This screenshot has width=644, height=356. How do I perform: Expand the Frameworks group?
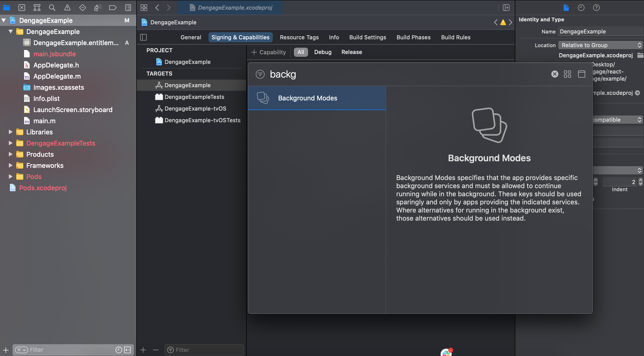[11, 165]
